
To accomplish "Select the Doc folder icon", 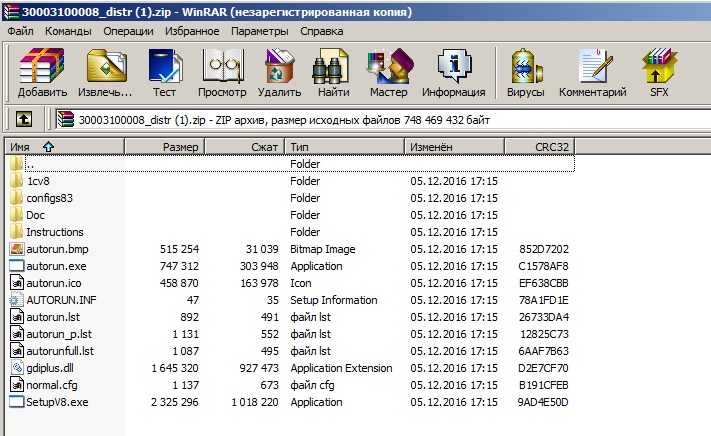I will tap(16, 215).
